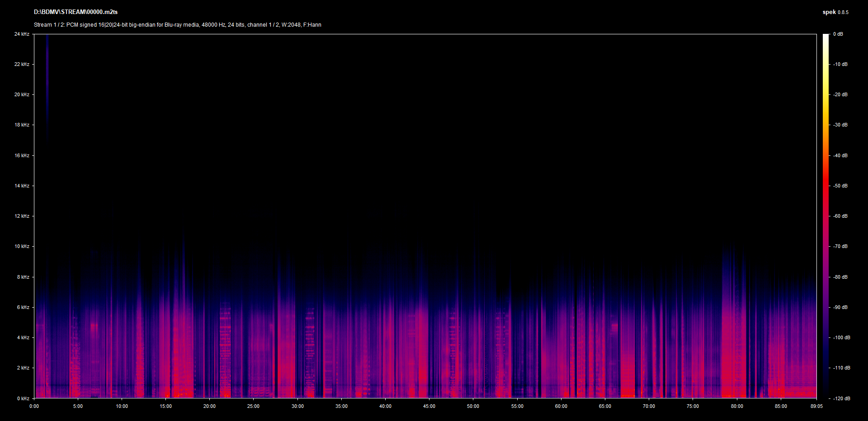Image resolution: width=868 pixels, height=421 pixels.
Task: Click the dB color gradient bar
Action: [826, 216]
